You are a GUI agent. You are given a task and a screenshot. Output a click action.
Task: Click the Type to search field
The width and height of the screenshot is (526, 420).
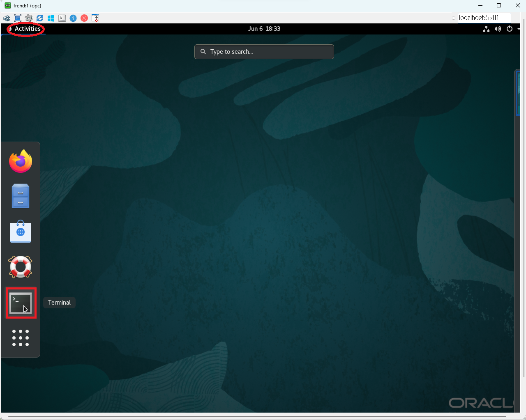point(264,52)
